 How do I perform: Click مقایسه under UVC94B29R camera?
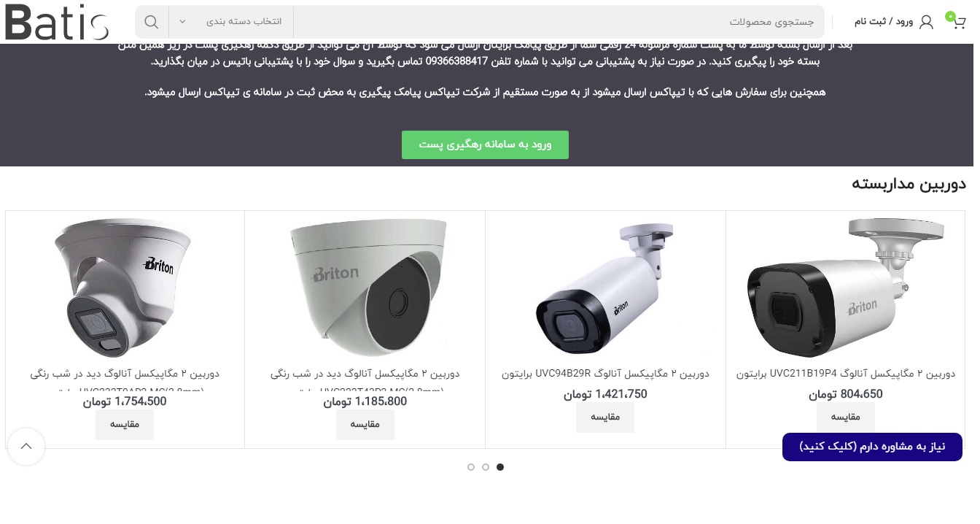pyautogui.click(x=605, y=417)
